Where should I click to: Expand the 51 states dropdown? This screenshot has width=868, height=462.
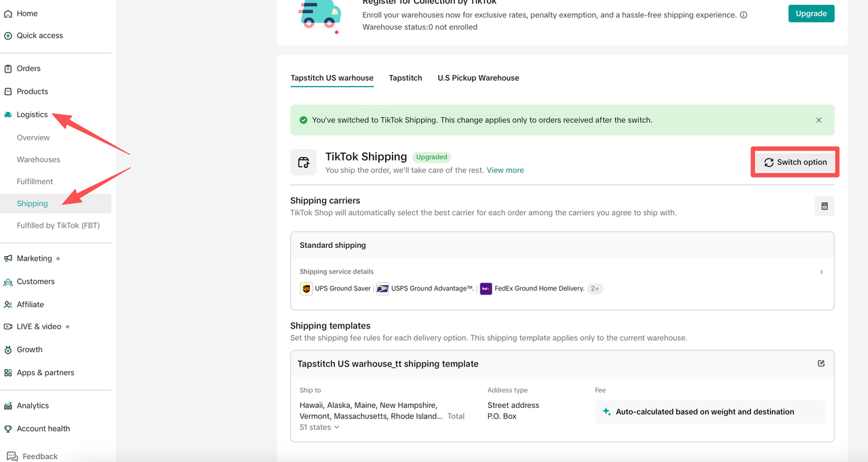click(x=319, y=427)
